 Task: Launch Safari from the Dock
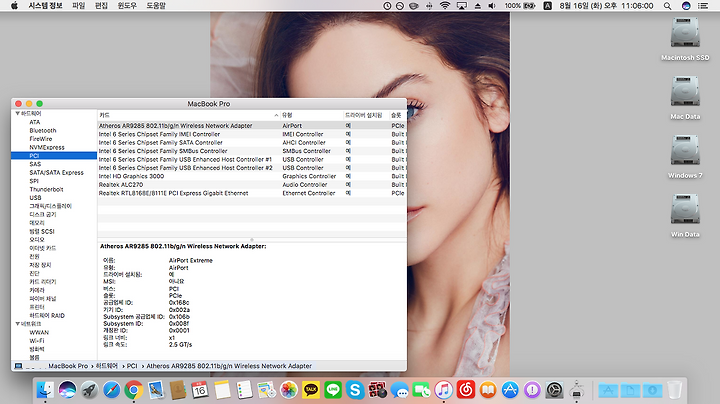pyautogui.click(x=112, y=390)
